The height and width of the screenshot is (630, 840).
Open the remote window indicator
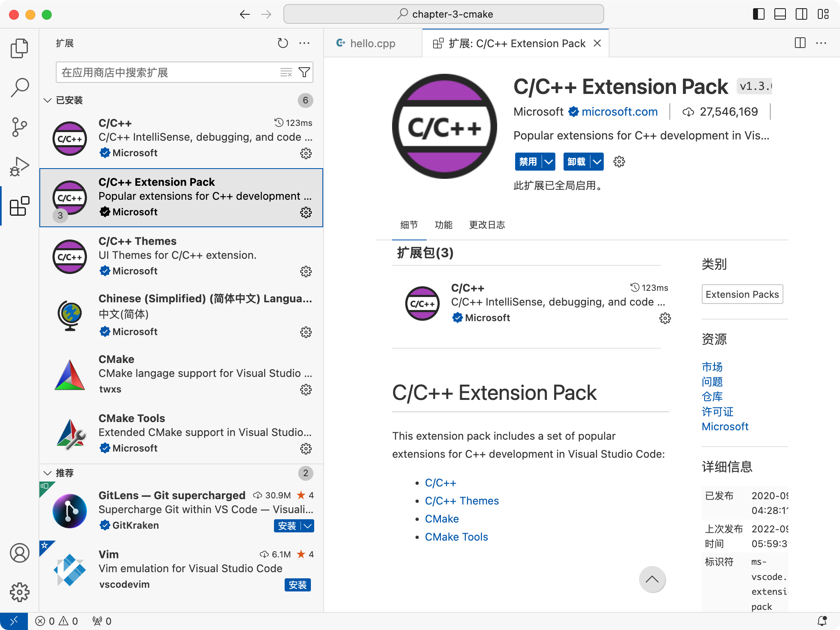tap(14, 621)
